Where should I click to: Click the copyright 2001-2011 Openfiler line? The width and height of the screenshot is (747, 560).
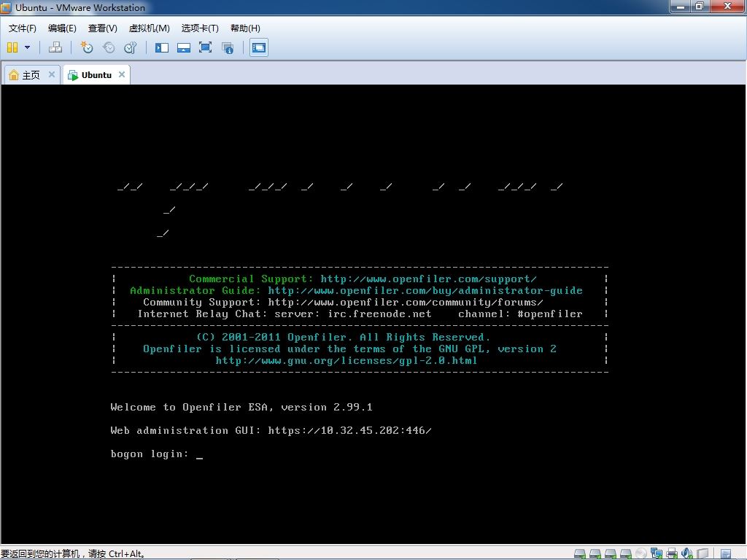[343, 337]
